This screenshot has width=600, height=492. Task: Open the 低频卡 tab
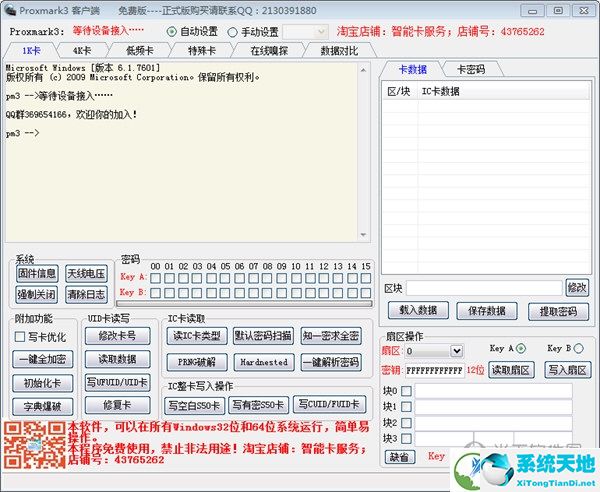(140, 51)
